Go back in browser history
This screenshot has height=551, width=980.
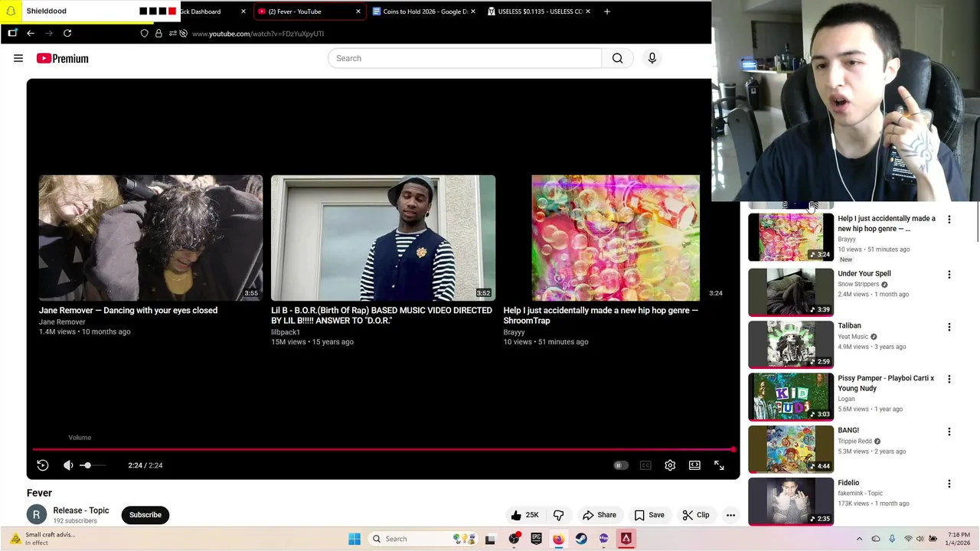point(31,34)
